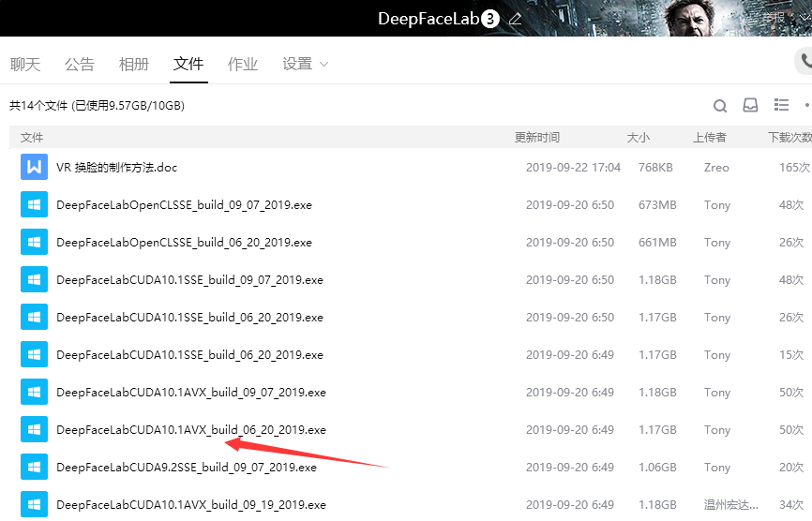Open the file search magnifier icon
The height and width of the screenshot is (521, 812).
pos(720,106)
